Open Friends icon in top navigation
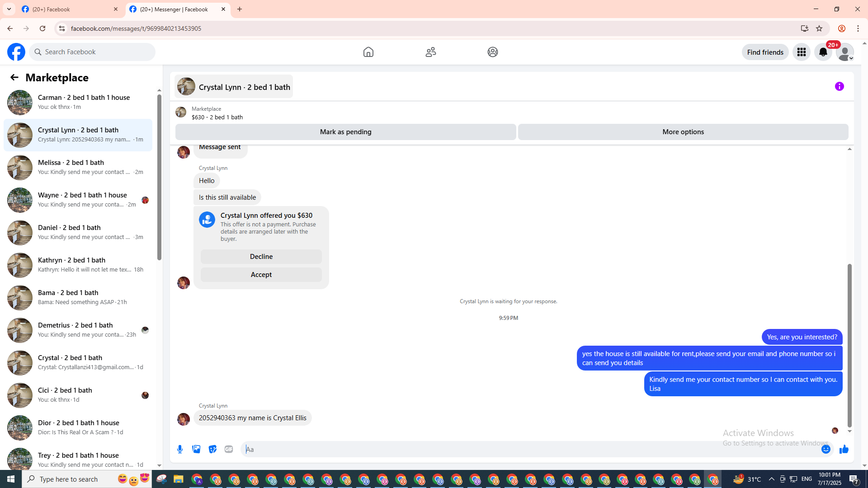The image size is (868, 488). [431, 52]
